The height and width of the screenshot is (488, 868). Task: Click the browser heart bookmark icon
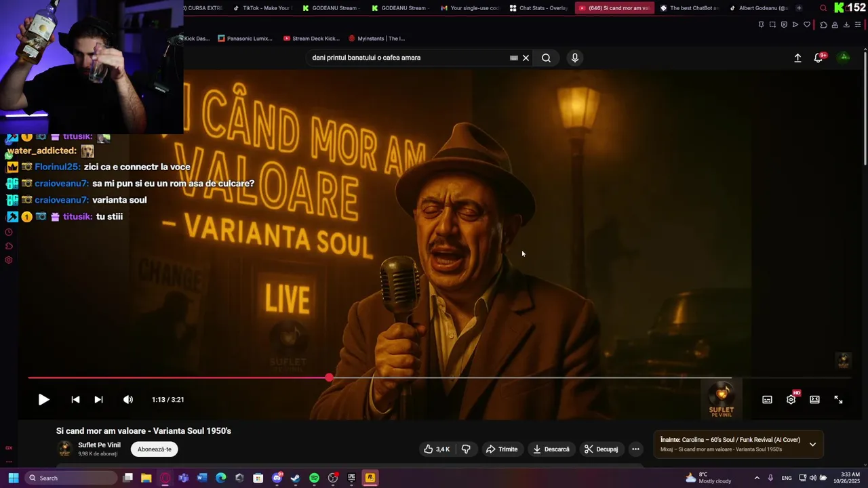(x=807, y=24)
